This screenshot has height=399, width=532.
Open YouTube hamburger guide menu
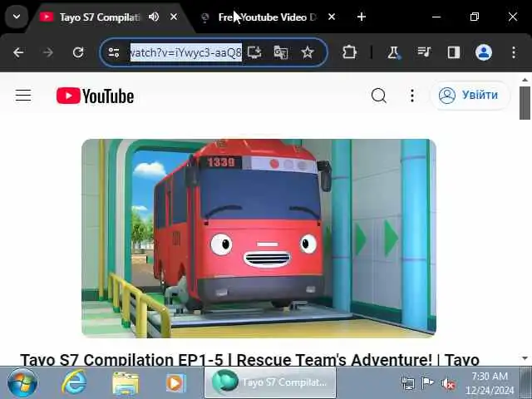tap(23, 96)
